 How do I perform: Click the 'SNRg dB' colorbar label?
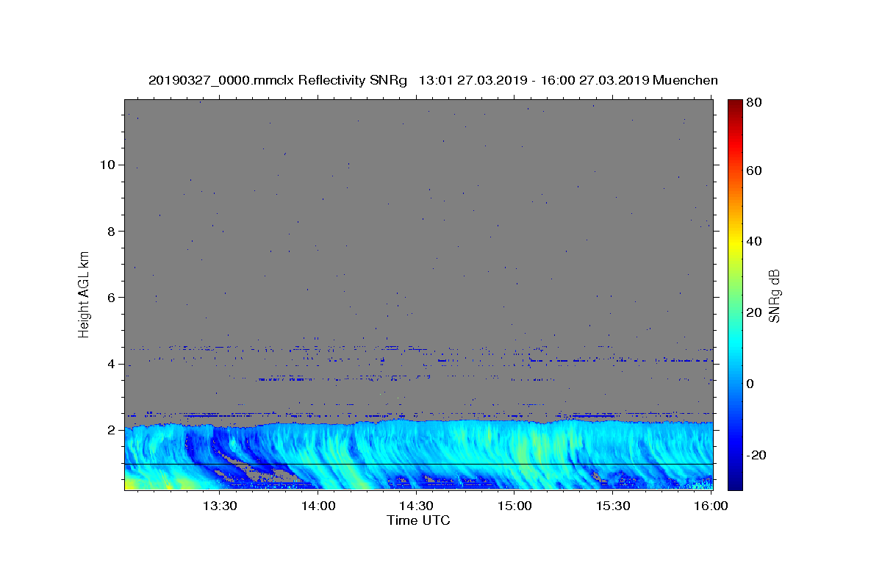click(x=773, y=295)
